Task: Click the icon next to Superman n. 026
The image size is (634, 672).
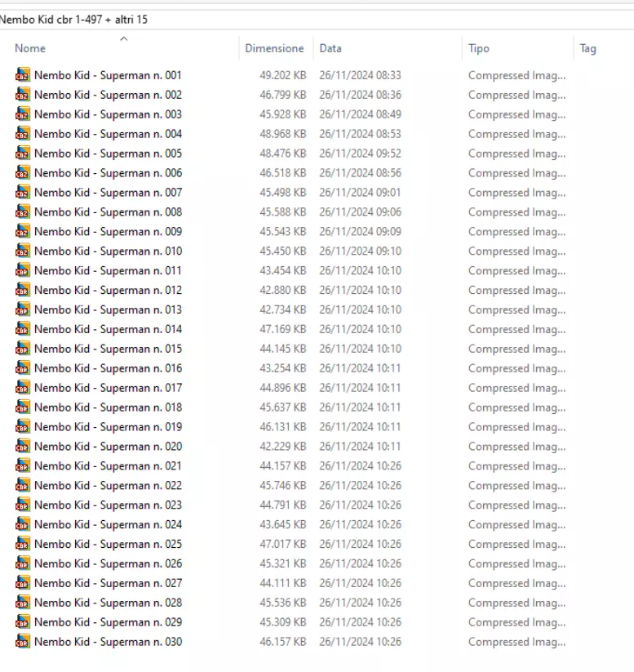Action: (x=22, y=563)
